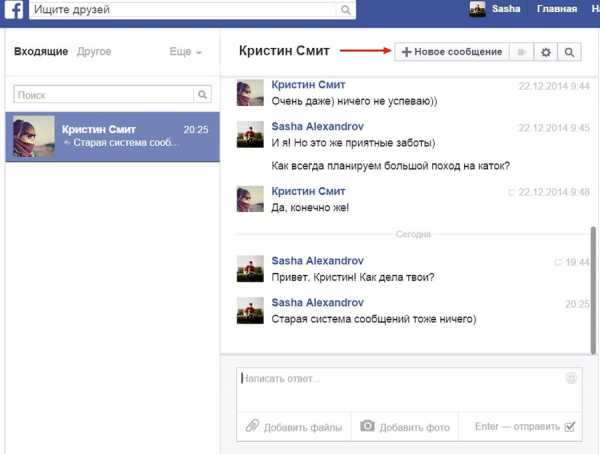Image resolution: width=600 pixels, height=454 pixels.
Task: Open 'Sasha Alexandrov' name link at 9:45 message
Action: point(318,126)
